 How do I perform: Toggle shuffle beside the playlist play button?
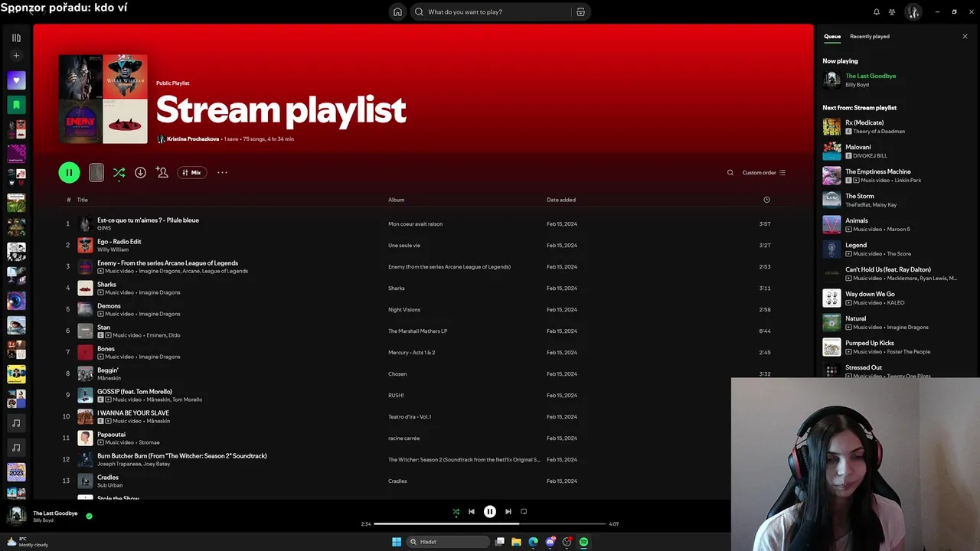[119, 173]
